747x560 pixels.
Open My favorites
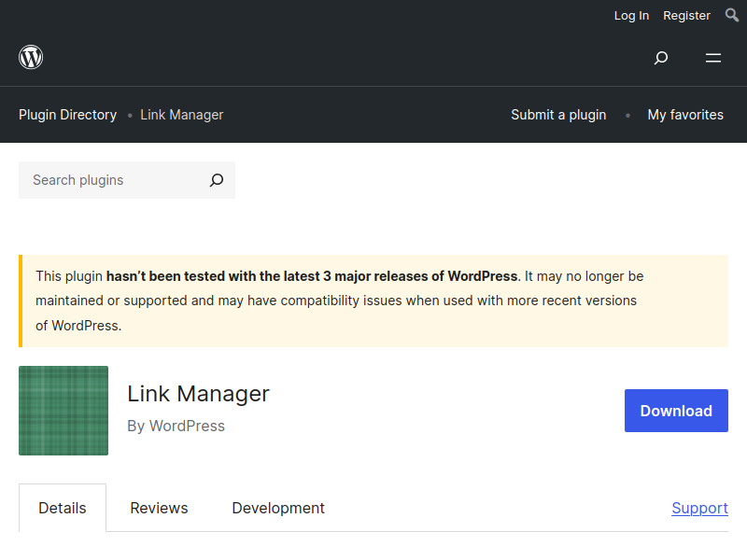tap(685, 115)
